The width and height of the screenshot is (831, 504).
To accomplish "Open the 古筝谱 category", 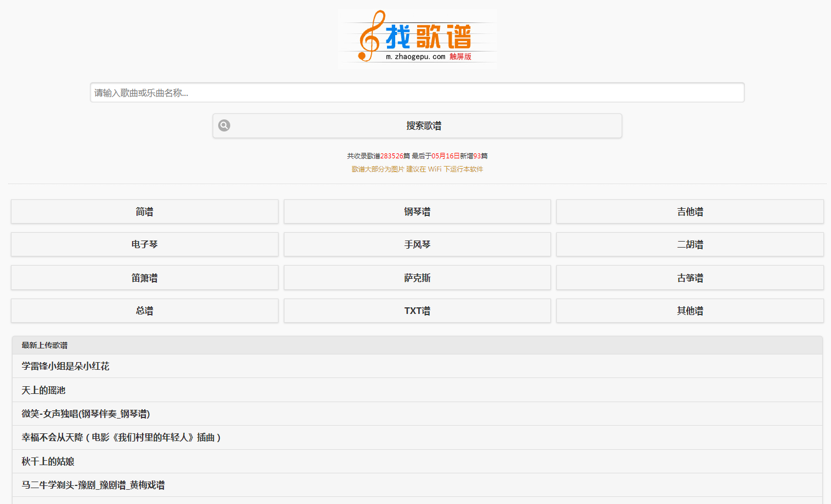I will coord(690,278).
